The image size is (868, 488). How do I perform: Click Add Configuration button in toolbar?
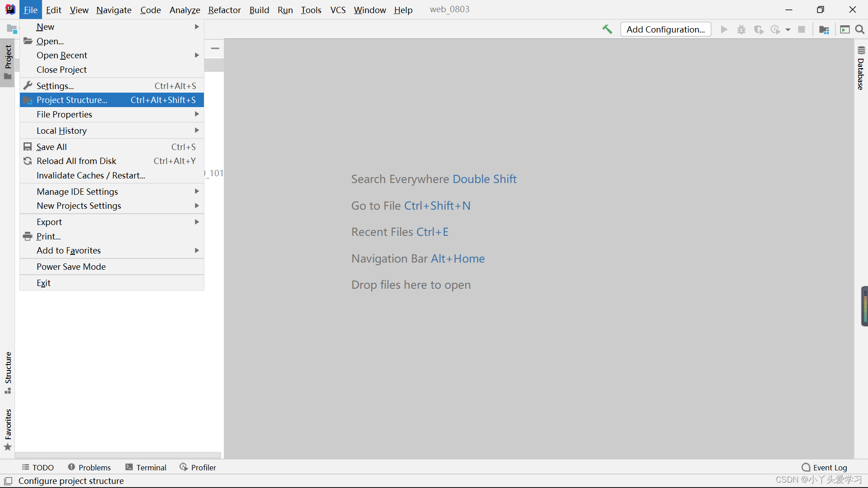[666, 28]
